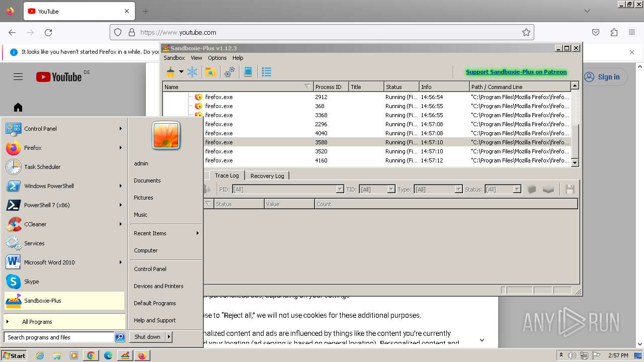
Task: Select firefox.exe row with PID 2912
Action: pos(367,97)
